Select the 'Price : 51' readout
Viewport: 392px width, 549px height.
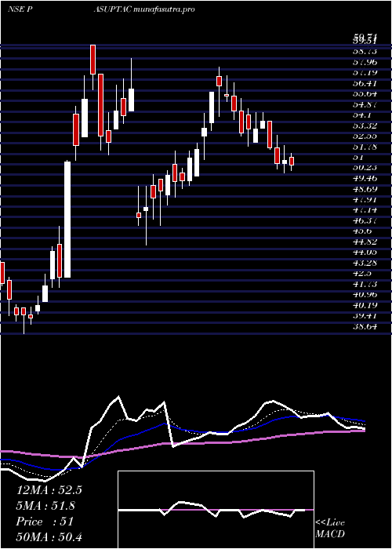(45, 522)
